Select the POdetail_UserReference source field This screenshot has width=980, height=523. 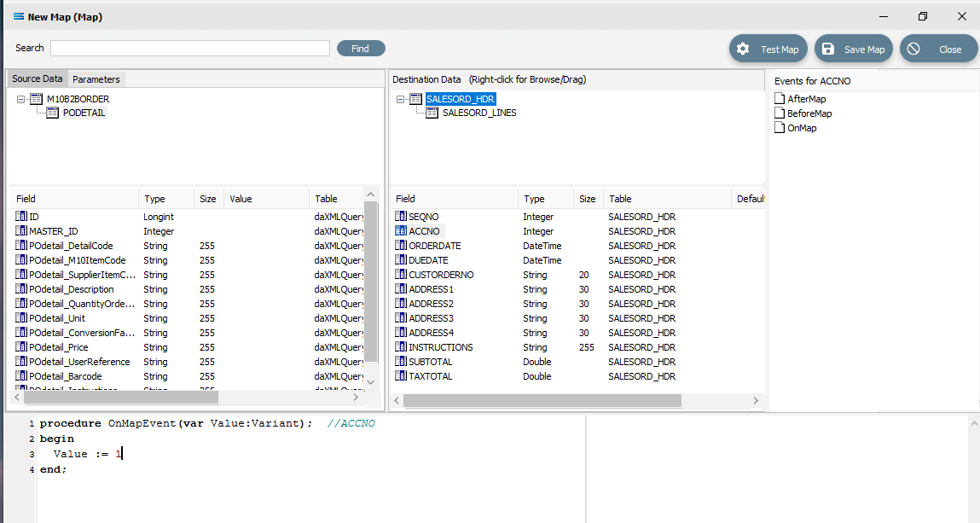click(79, 362)
